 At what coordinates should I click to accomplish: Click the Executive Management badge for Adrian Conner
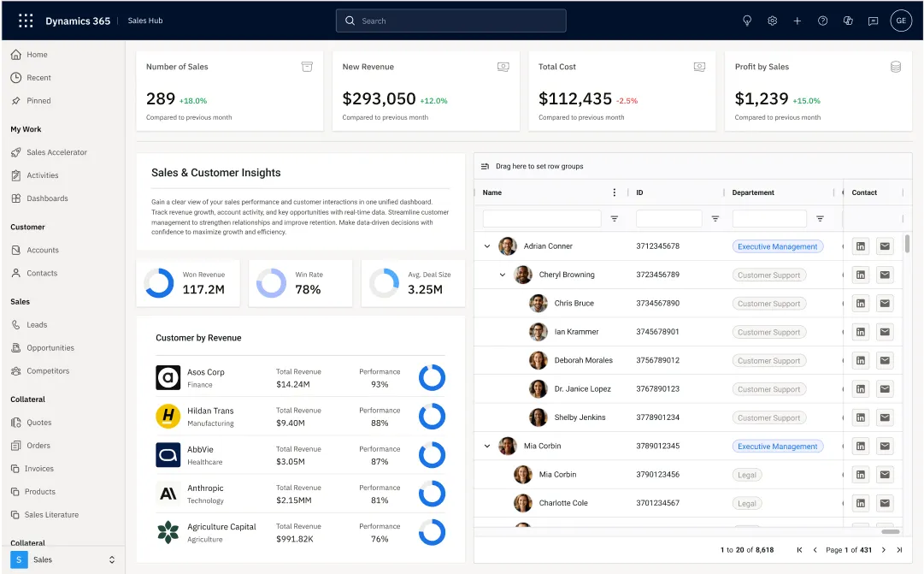(777, 246)
